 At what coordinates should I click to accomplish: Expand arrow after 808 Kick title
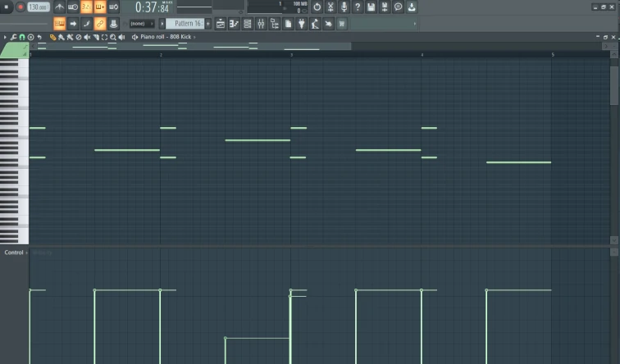click(194, 37)
